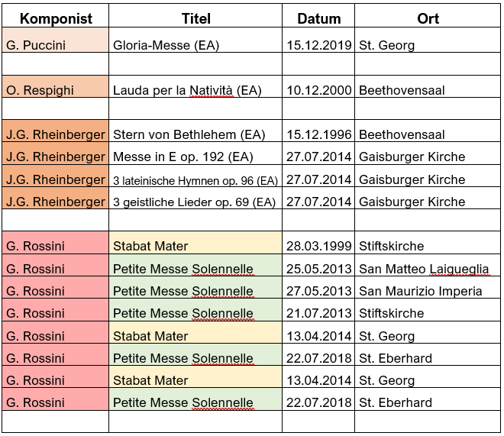
Task: Select Stern von Bethlehem (EA) cell
Action: 195,131
